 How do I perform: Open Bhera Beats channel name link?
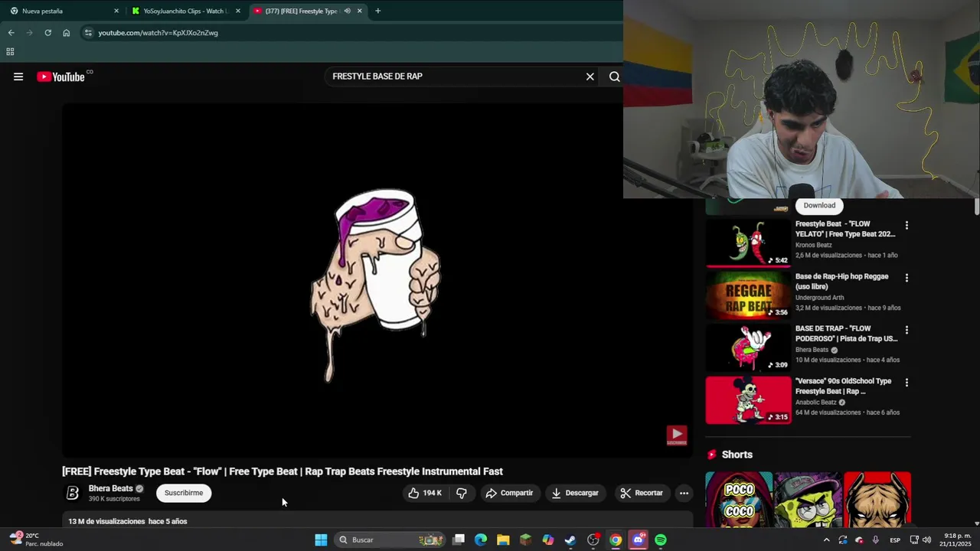pyautogui.click(x=111, y=488)
